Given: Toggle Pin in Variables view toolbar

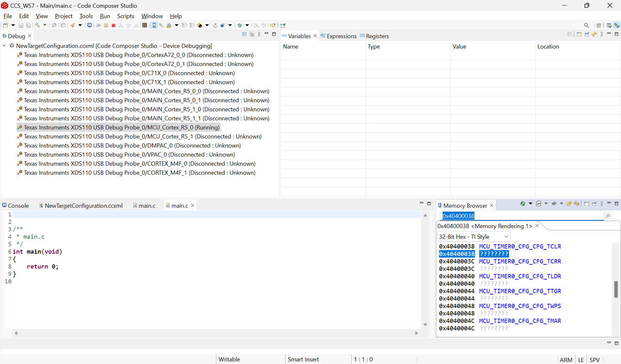Looking at the screenshot, I should tap(586, 34).
